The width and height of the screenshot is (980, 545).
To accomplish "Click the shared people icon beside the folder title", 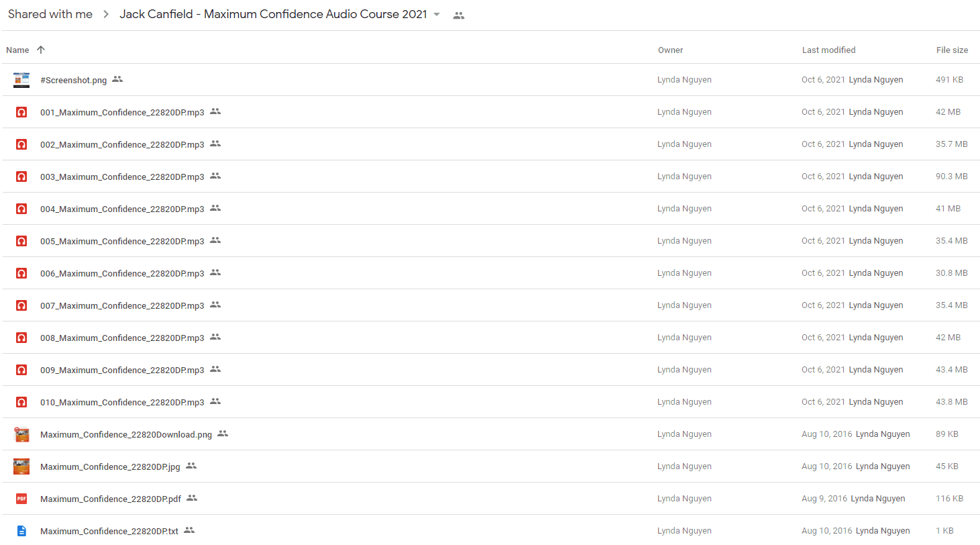I will point(459,15).
